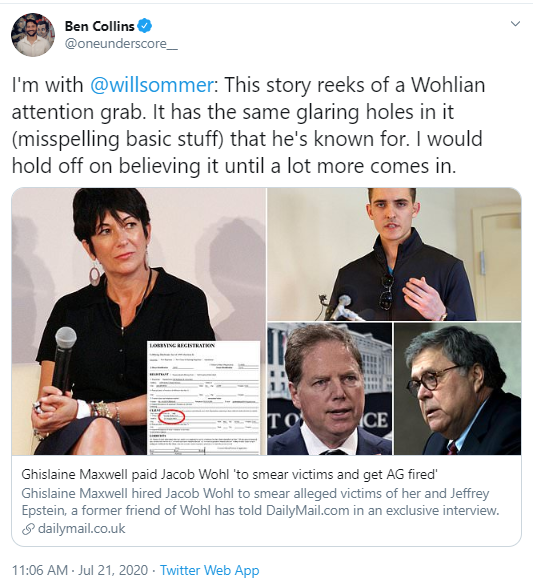The height and width of the screenshot is (581, 533).
Task: View the Lobbying Registration document image
Action: pos(204,398)
